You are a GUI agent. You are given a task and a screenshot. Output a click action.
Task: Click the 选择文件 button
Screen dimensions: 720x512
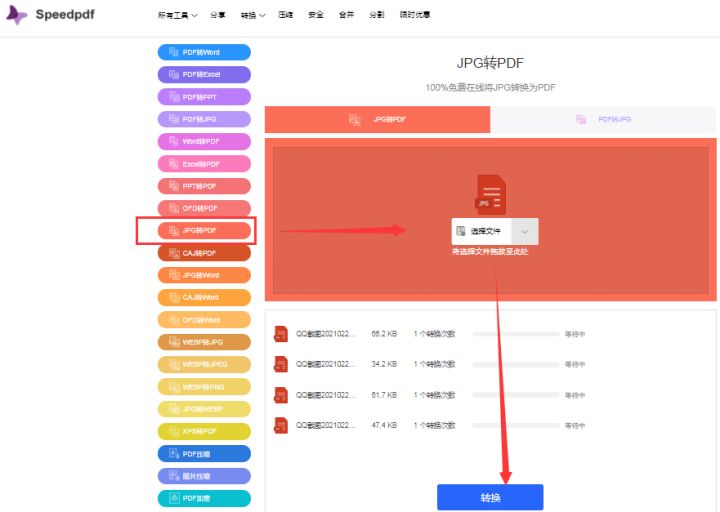[x=481, y=231]
